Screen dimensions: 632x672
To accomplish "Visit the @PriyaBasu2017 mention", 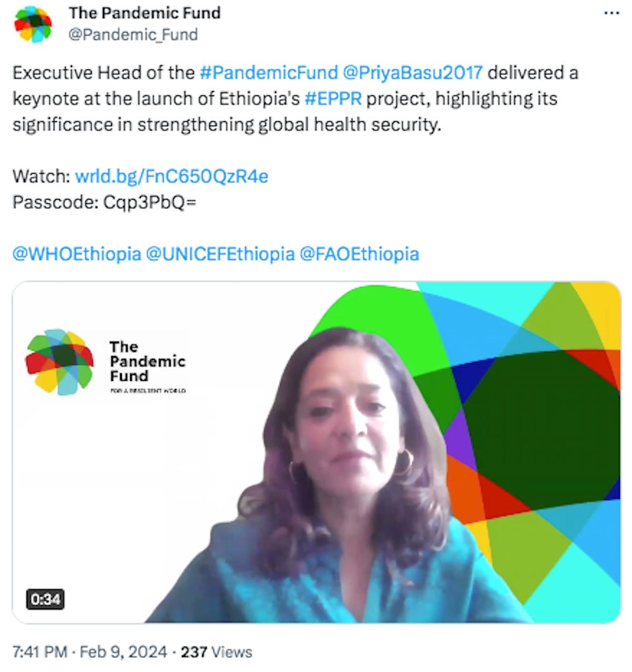I will click(413, 73).
